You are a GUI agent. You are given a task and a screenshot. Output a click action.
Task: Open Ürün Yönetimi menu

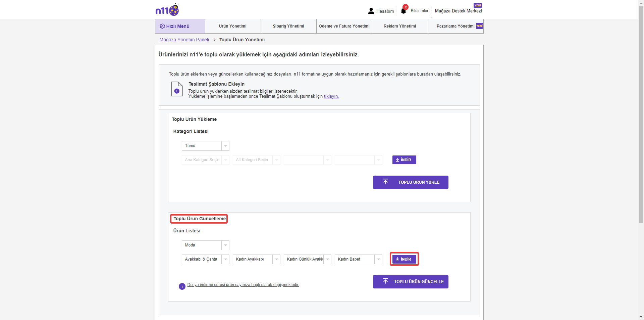point(233,26)
